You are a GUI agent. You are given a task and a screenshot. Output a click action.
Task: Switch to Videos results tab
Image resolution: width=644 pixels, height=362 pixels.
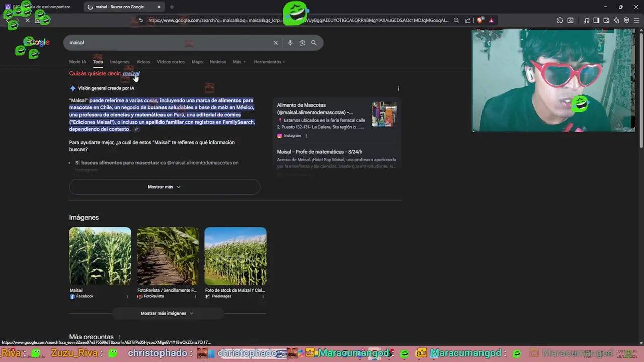click(x=143, y=62)
